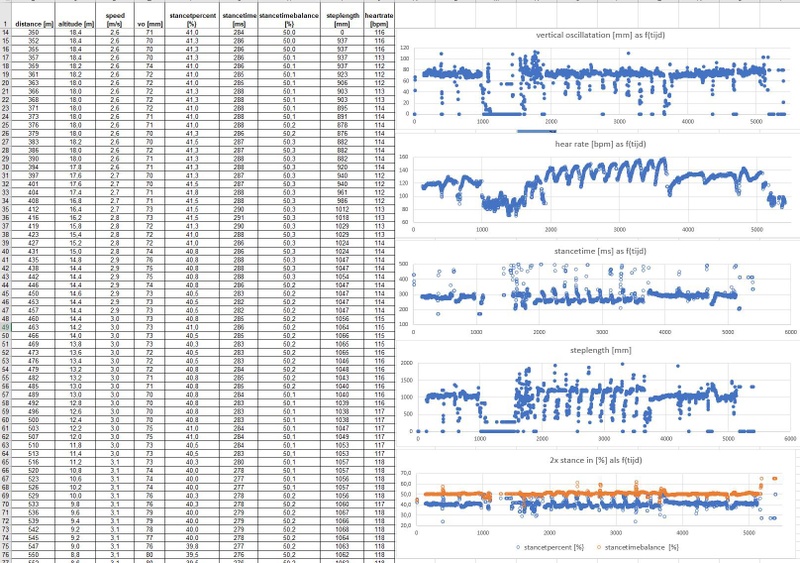800x563 pixels.
Task: Click stancetime cell "291" in row 36
Action: coord(238,217)
